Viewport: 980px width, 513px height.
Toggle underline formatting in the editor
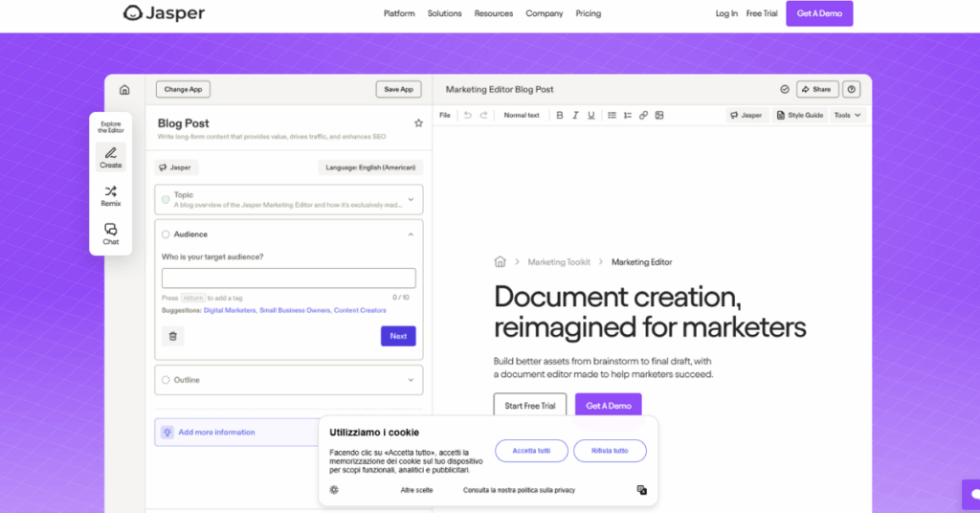[591, 115]
